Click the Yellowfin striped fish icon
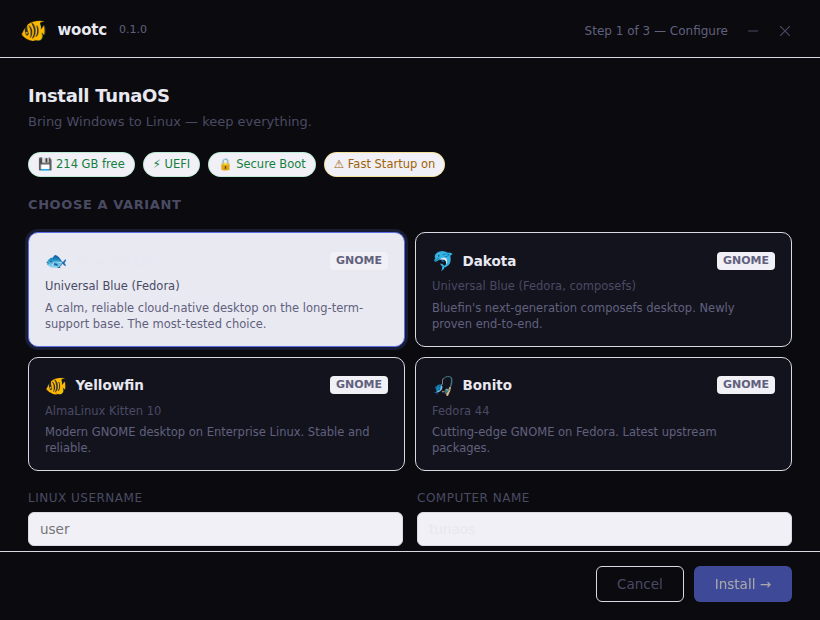The height and width of the screenshot is (620, 820). [x=56, y=386]
